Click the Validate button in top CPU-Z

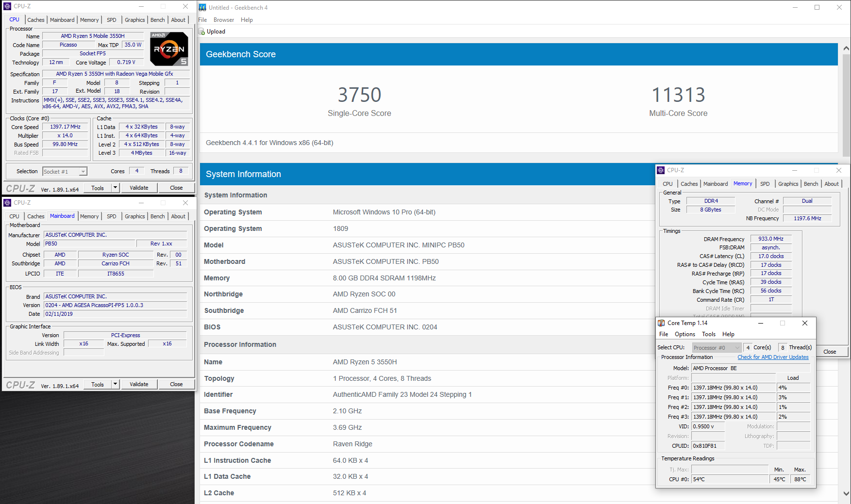139,188
